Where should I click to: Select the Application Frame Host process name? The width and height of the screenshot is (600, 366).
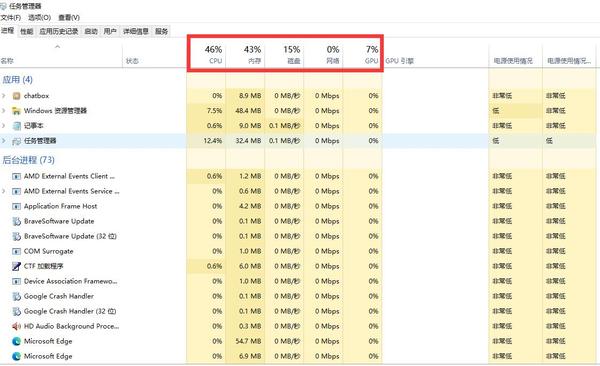60,206
